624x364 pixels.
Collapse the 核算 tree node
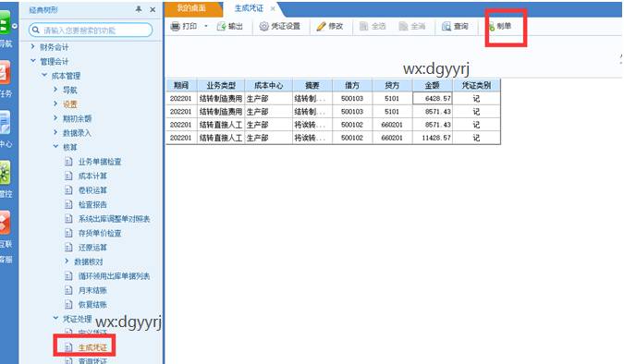pos(55,147)
